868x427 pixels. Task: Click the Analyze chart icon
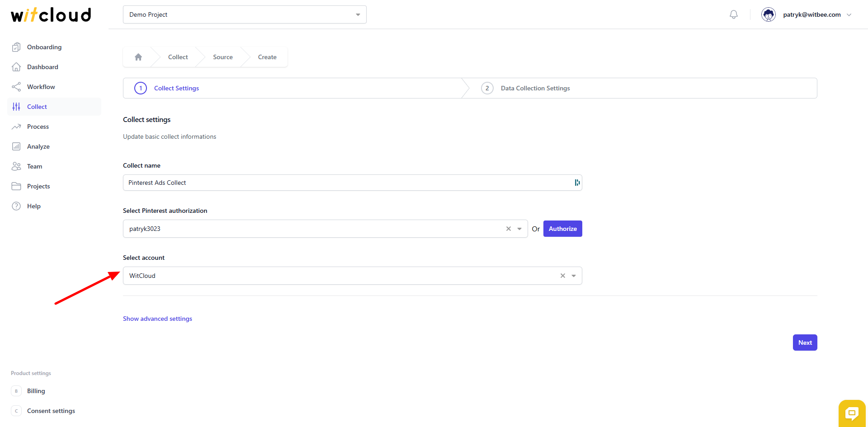coord(16,146)
